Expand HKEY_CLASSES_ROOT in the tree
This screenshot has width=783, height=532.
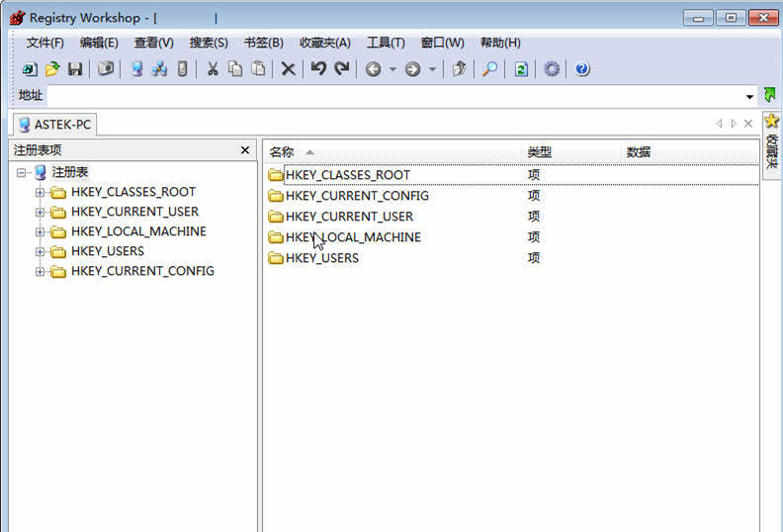pos(40,192)
